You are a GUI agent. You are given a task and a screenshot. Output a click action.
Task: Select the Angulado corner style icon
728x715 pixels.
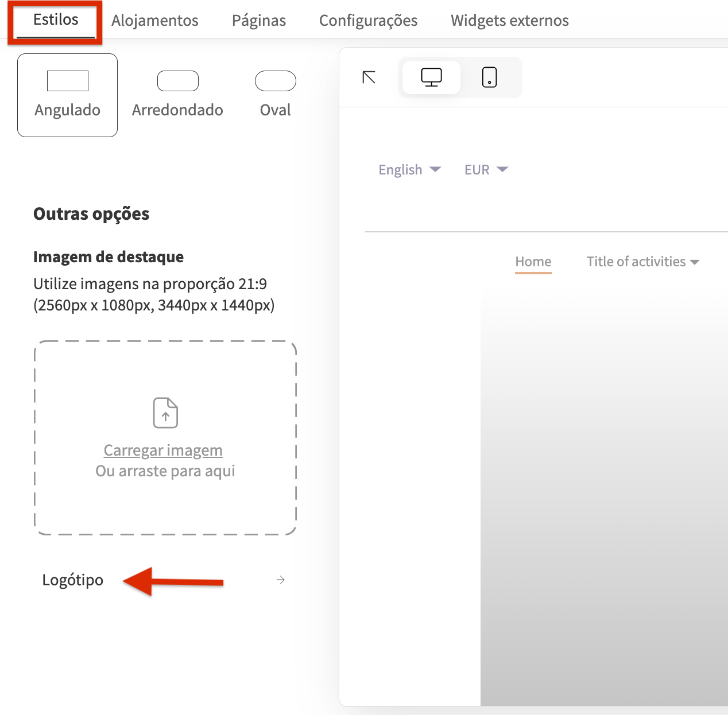[67, 80]
